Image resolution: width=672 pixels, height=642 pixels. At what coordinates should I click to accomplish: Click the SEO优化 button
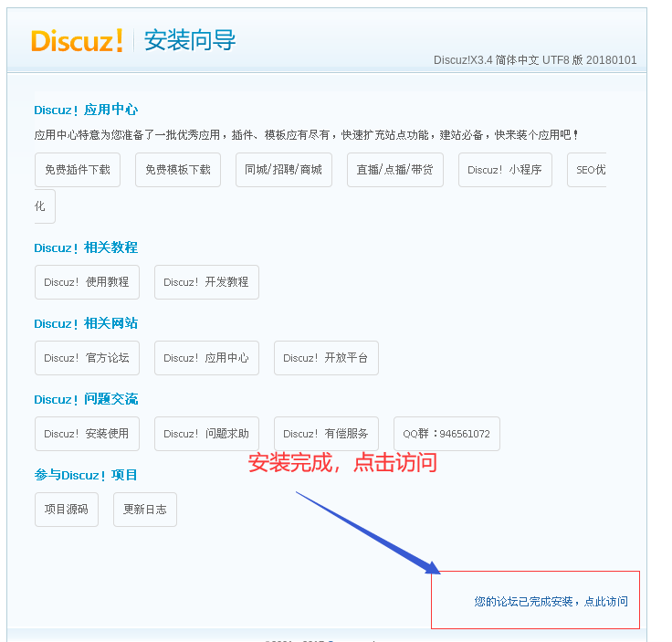coord(587,170)
